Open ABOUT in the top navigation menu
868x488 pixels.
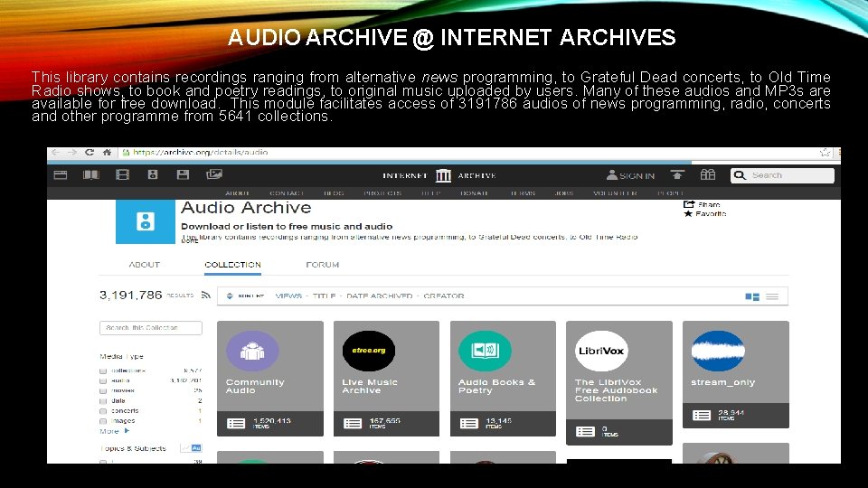coord(238,193)
